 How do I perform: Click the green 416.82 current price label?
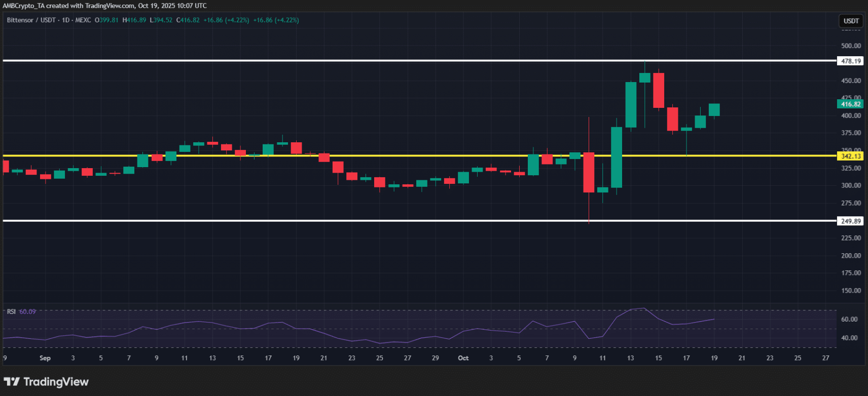pos(851,104)
